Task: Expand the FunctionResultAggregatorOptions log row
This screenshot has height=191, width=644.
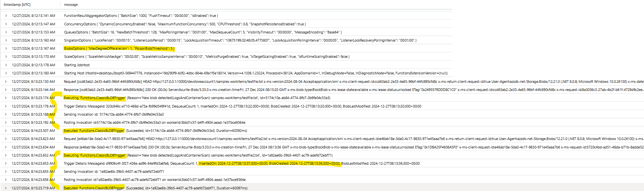Action: [x=6, y=16]
